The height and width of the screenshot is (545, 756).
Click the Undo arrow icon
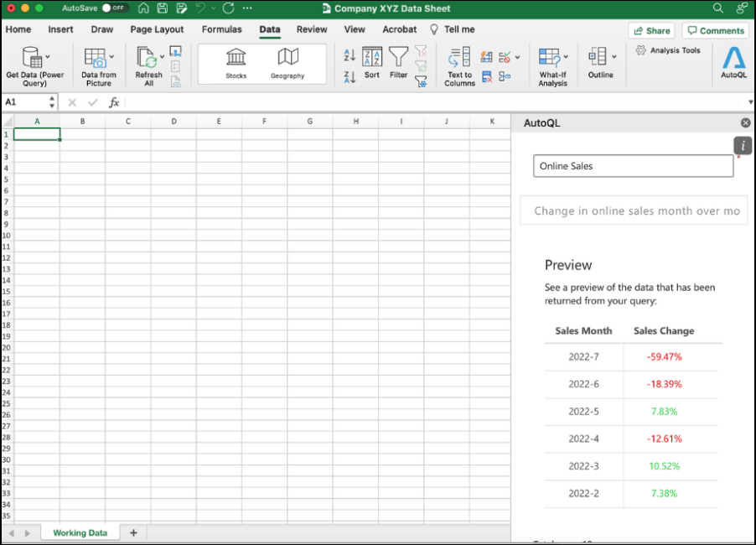pyautogui.click(x=200, y=8)
